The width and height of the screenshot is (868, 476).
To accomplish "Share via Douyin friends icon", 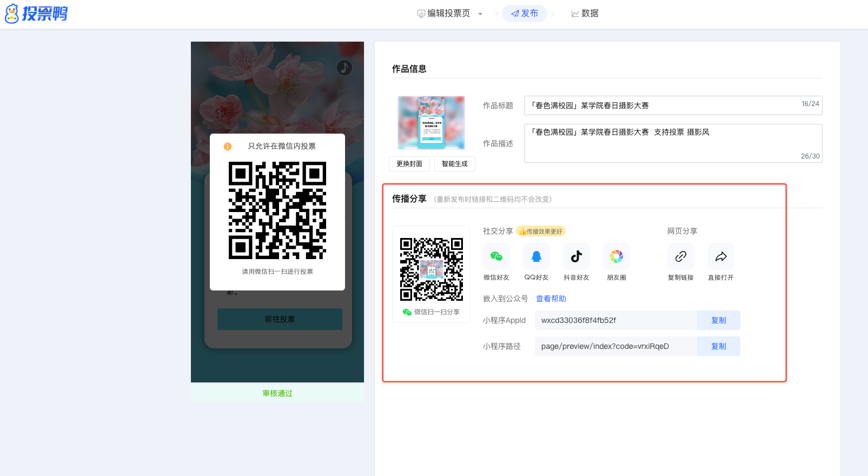I will (x=576, y=256).
